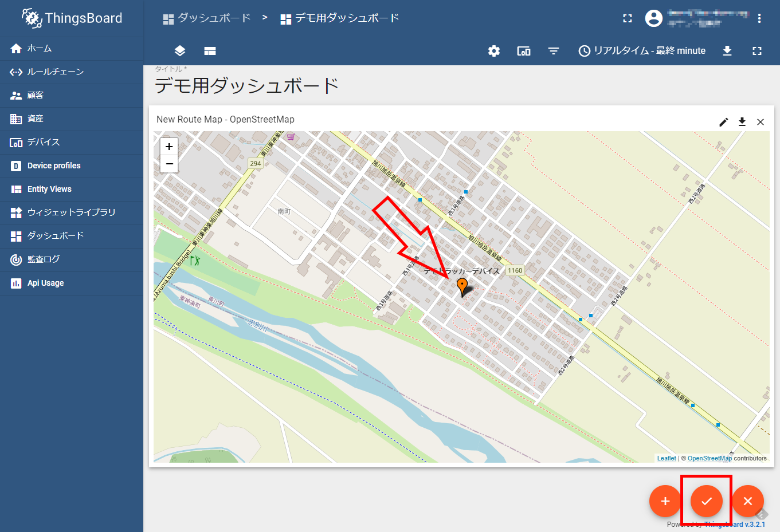Open the OpenStreetMap contributors link

[x=710, y=458]
